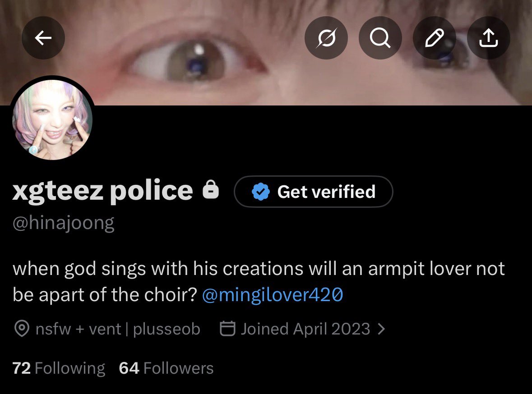Open the 72 Following list
532x394 pixels.
tap(59, 368)
